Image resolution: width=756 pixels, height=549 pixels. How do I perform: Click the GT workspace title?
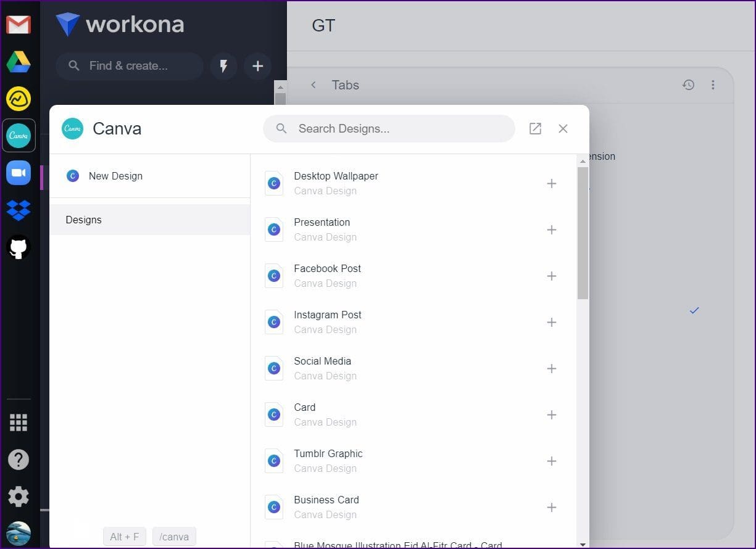pyautogui.click(x=323, y=25)
